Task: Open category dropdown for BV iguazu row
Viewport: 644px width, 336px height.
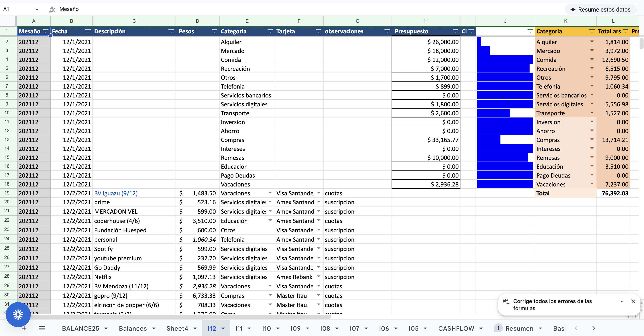Action: (270, 193)
